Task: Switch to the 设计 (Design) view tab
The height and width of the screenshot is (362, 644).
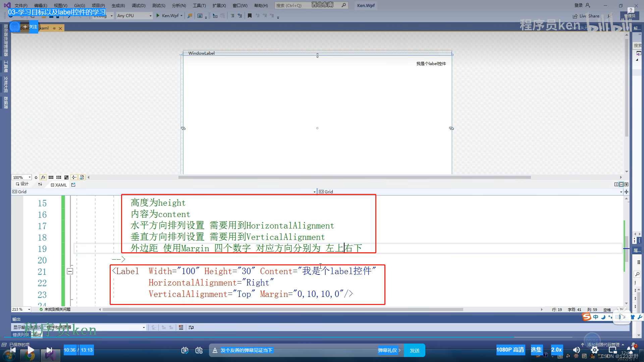Action: click(22, 185)
